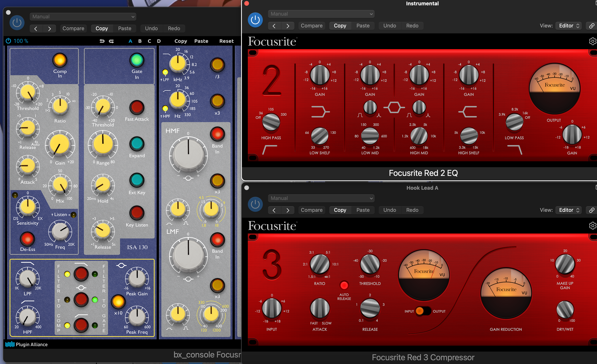
Task: Next preset arrow in bx_console window
Action: [x=49, y=29]
